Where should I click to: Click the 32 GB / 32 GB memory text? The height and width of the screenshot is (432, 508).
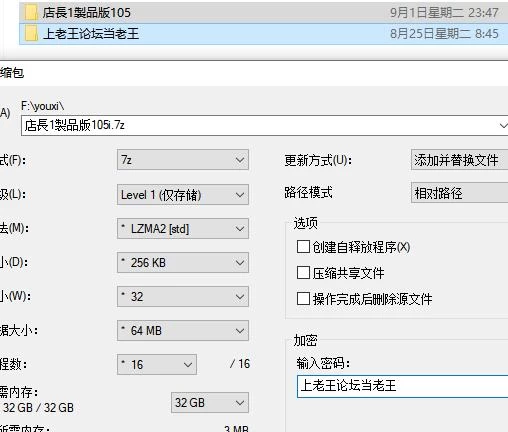click(38, 407)
